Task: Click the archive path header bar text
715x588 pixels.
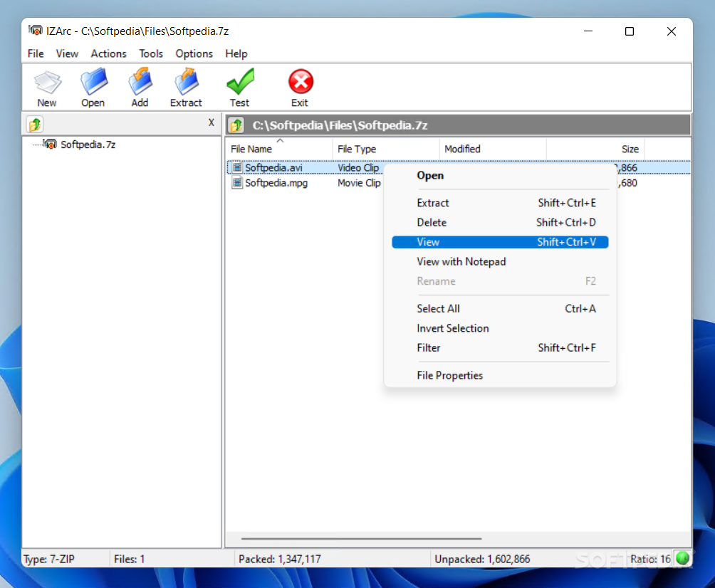Action: point(340,125)
